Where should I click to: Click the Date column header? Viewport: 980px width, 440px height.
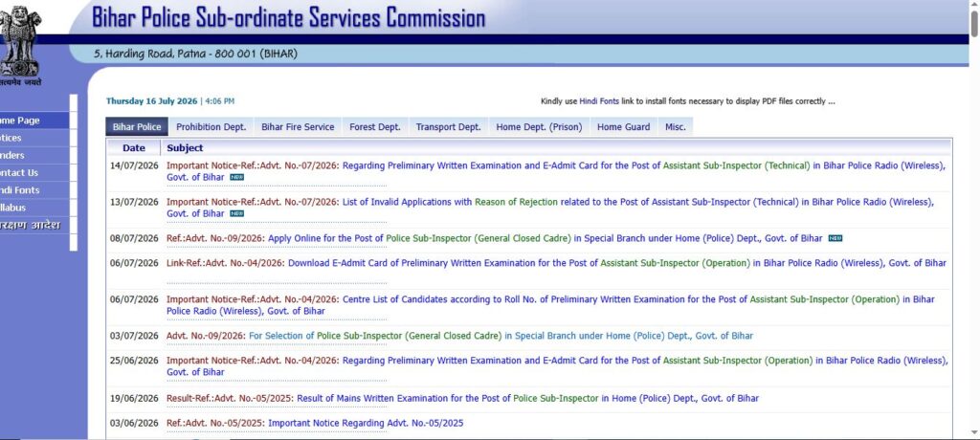pyautogui.click(x=134, y=148)
